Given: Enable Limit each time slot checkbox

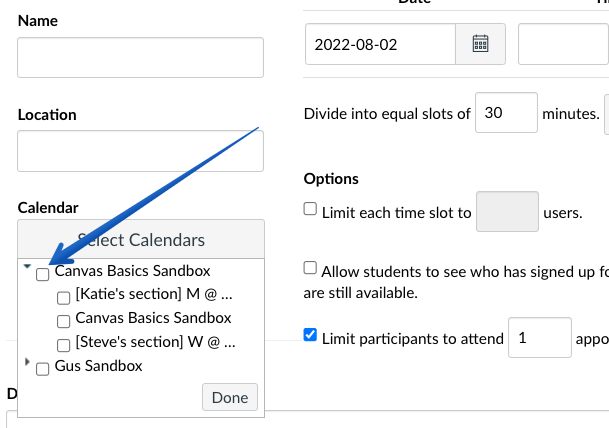Looking at the screenshot, I should pyautogui.click(x=310, y=209).
